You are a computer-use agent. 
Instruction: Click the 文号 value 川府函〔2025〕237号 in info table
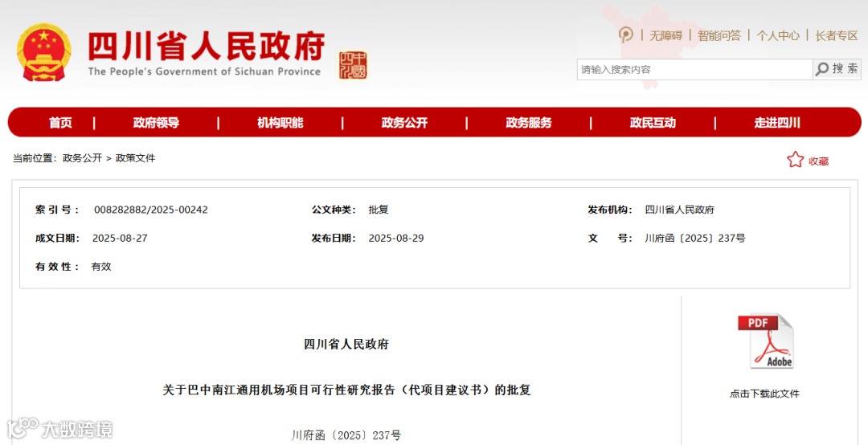click(x=694, y=238)
